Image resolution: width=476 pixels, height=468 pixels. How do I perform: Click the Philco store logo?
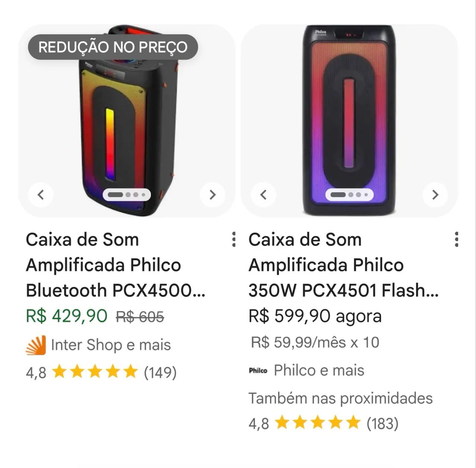point(258,370)
